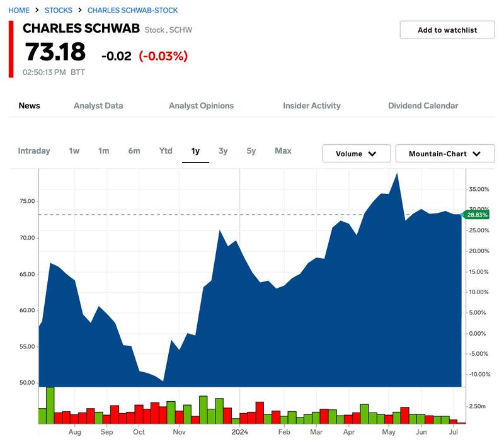Click the Stock, SCHW ticker label

(168, 30)
